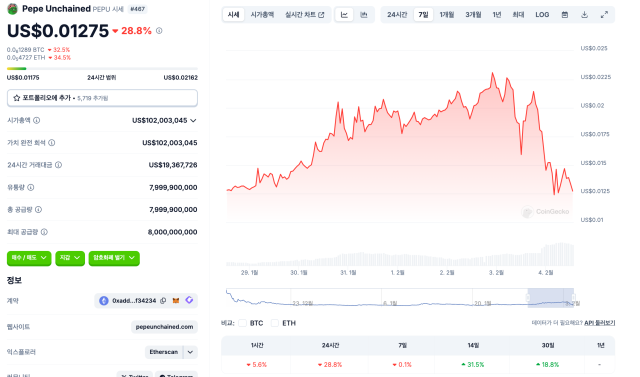Open the pepeunchained.com website link
The width and height of the screenshot is (640, 377).
tap(164, 327)
